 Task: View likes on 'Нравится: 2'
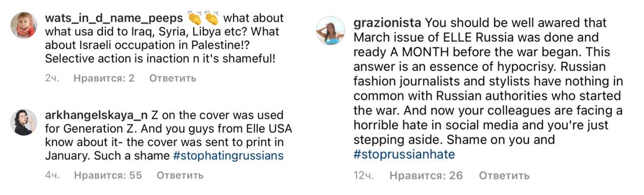point(104,78)
